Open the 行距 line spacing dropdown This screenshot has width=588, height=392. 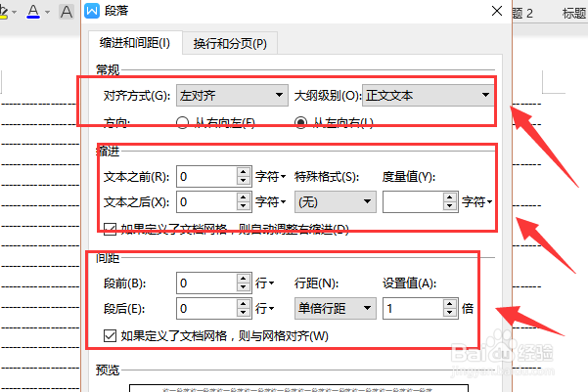pyautogui.click(x=336, y=309)
